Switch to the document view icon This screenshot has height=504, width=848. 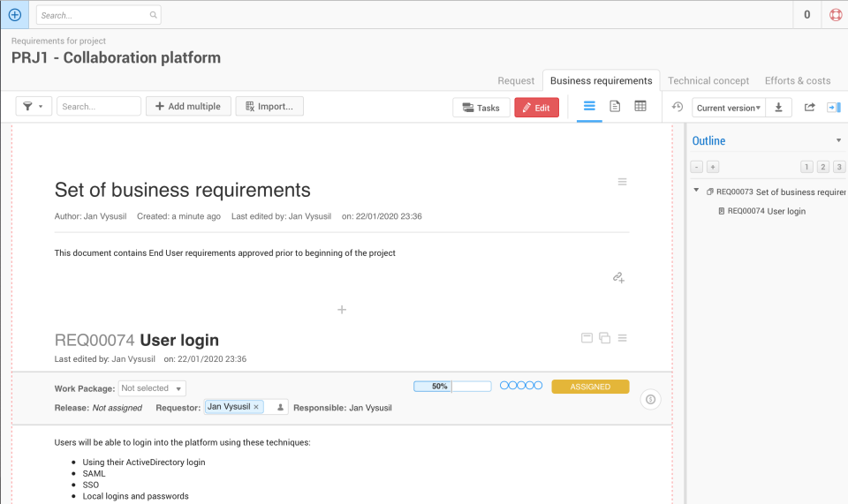pyautogui.click(x=615, y=107)
